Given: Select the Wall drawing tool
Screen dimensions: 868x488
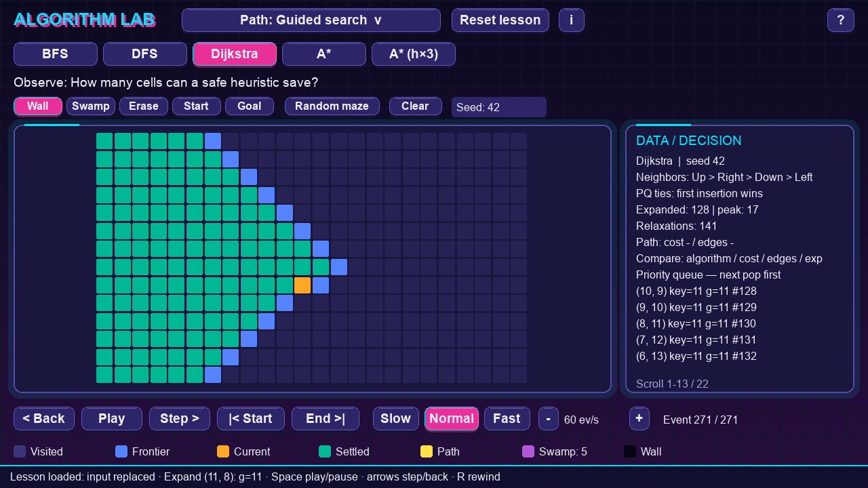Looking at the screenshot, I should click(38, 106).
